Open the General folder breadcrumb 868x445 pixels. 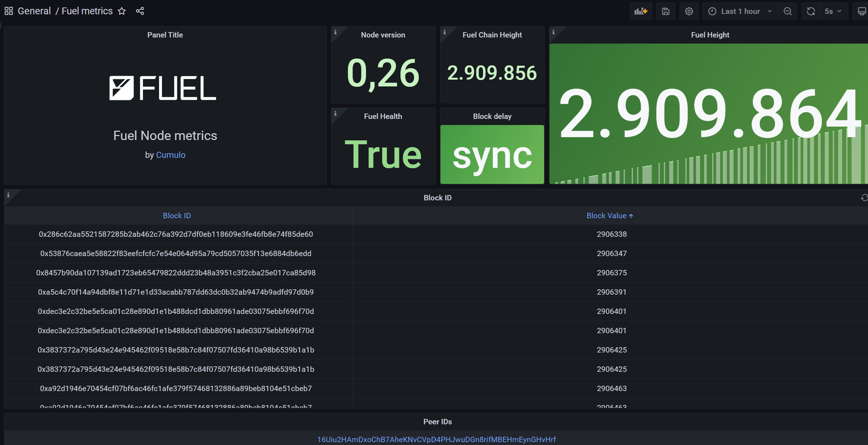[34, 11]
